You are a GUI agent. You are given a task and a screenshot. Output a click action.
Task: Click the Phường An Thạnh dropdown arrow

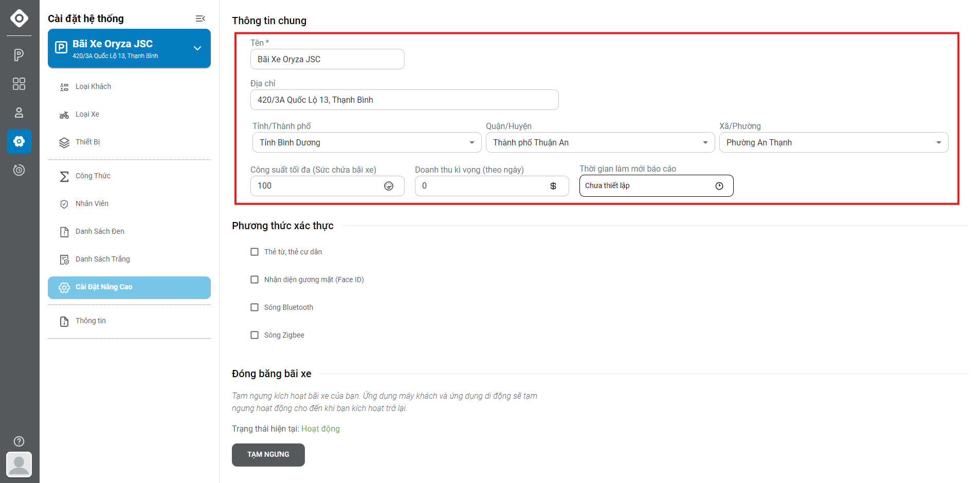click(x=939, y=143)
